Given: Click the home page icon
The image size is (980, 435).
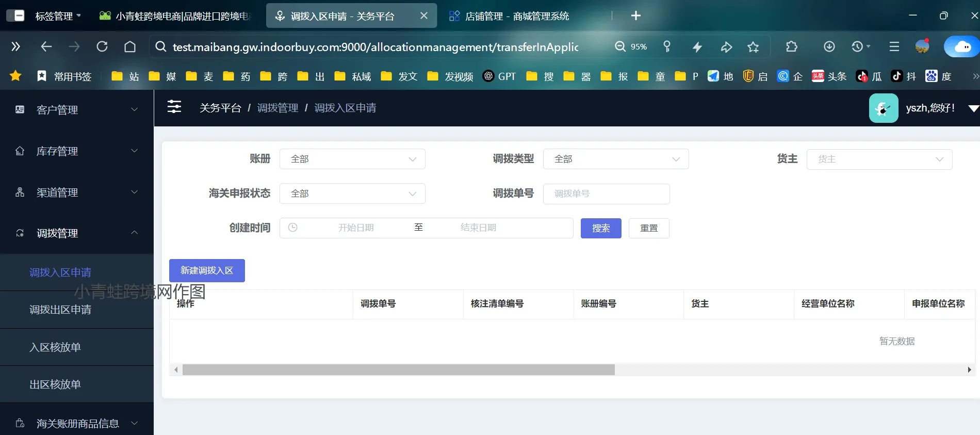Looking at the screenshot, I should point(130,47).
